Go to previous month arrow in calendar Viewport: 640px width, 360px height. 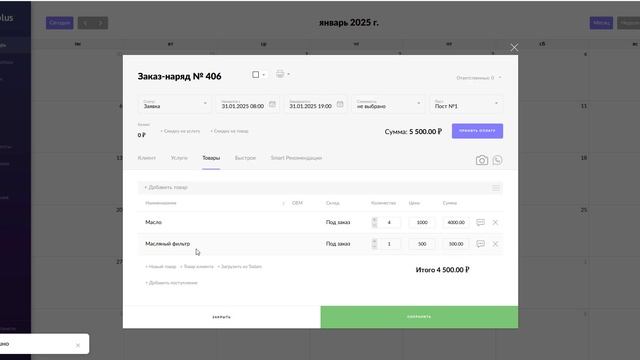tap(85, 23)
